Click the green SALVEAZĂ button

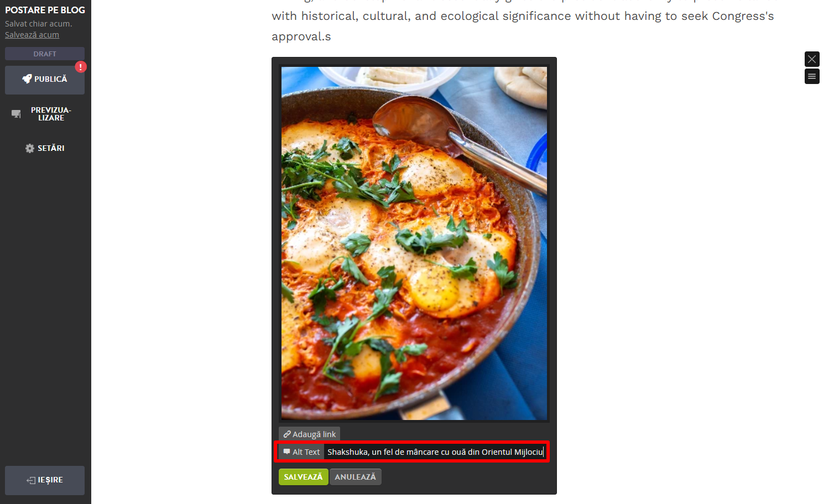click(303, 477)
